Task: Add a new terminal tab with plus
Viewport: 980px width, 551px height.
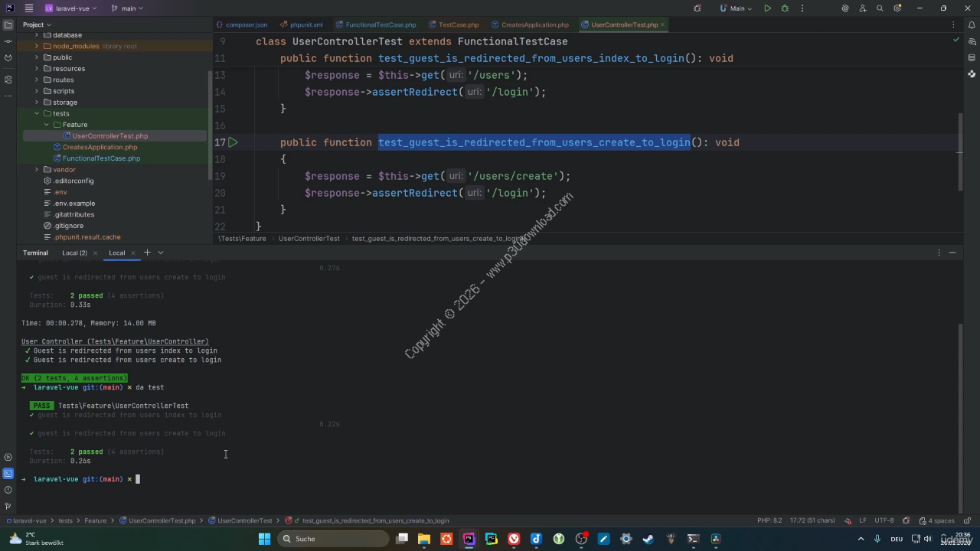Action: tap(147, 253)
